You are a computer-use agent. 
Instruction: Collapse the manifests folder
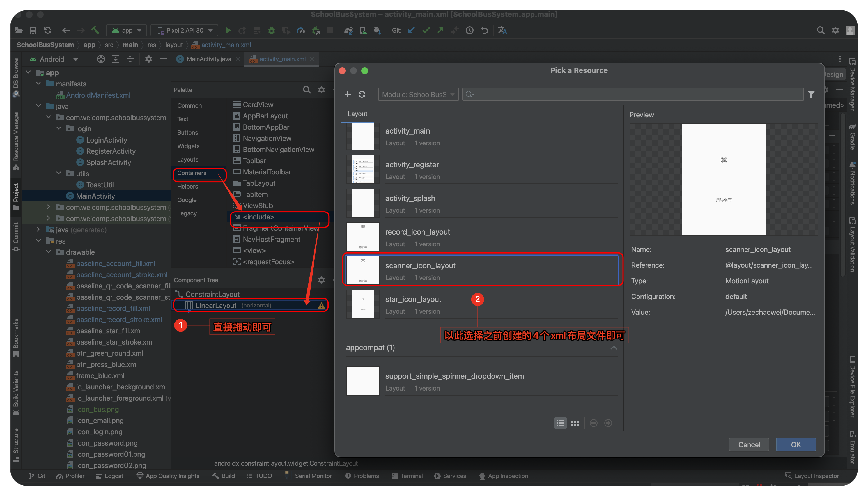38,84
